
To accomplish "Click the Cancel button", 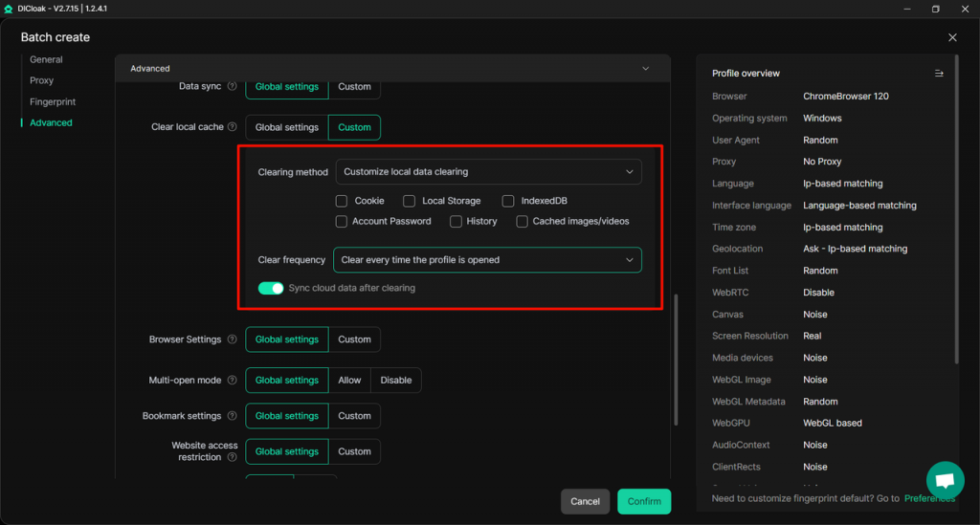I will point(585,501).
